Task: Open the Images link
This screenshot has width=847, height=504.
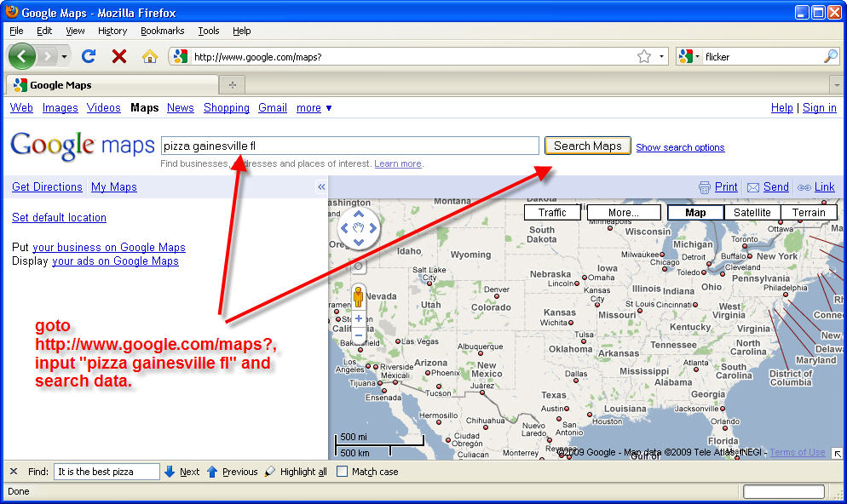Action: [x=60, y=107]
